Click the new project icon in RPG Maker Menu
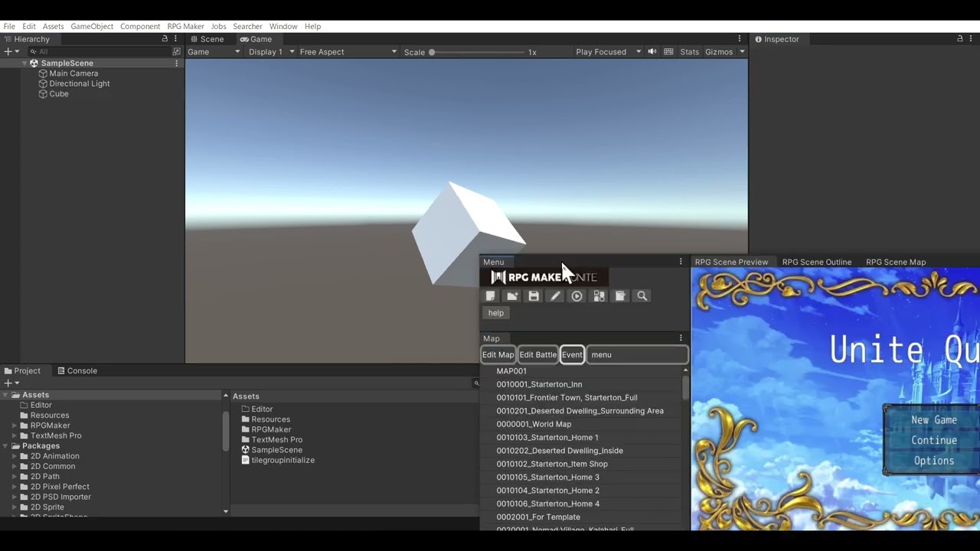980x551 pixels. click(491, 296)
